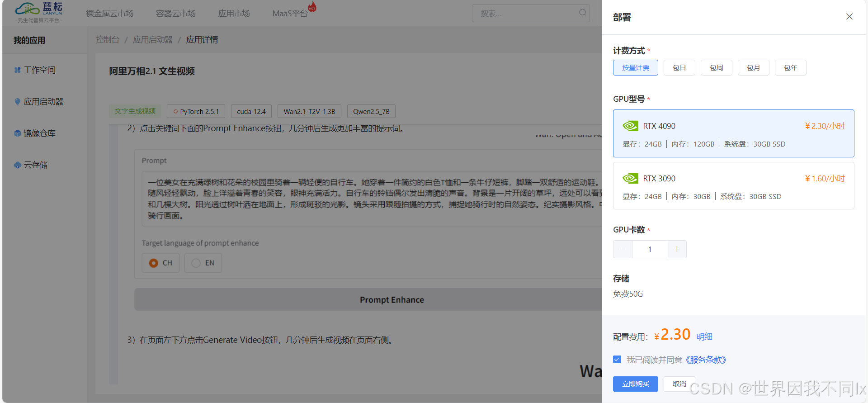Open 镜像仓库 in the sidebar
Viewport: 868px width, 403px height.
[39, 133]
